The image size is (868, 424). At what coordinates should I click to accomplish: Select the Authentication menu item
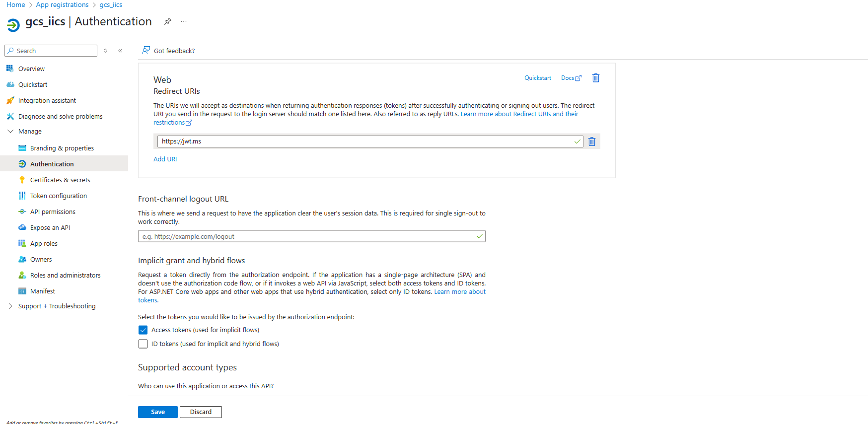(x=64, y=164)
